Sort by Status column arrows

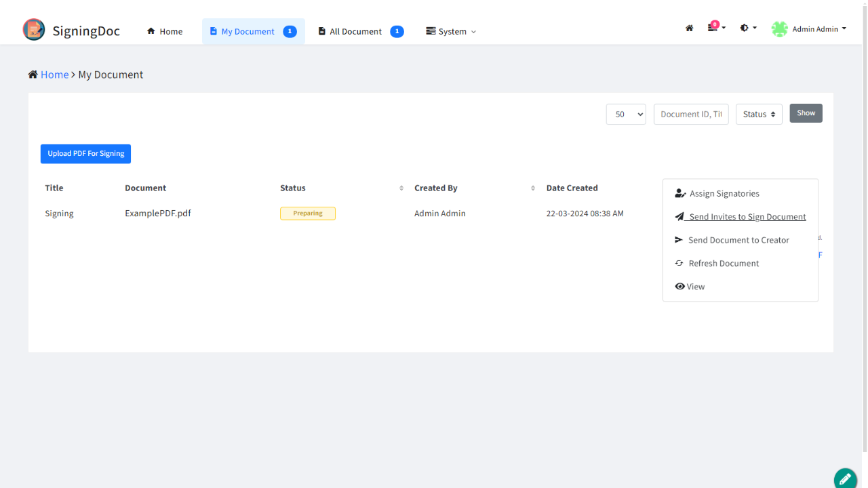click(x=401, y=188)
